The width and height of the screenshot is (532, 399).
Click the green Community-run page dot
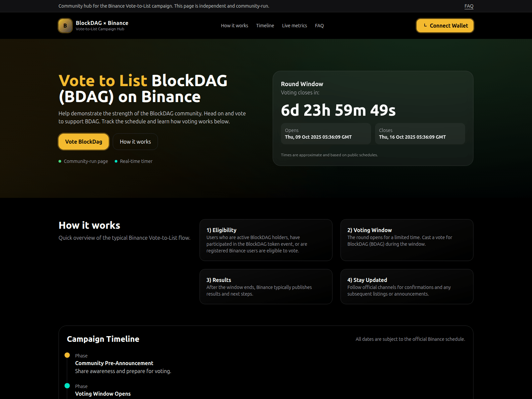pyautogui.click(x=60, y=161)
